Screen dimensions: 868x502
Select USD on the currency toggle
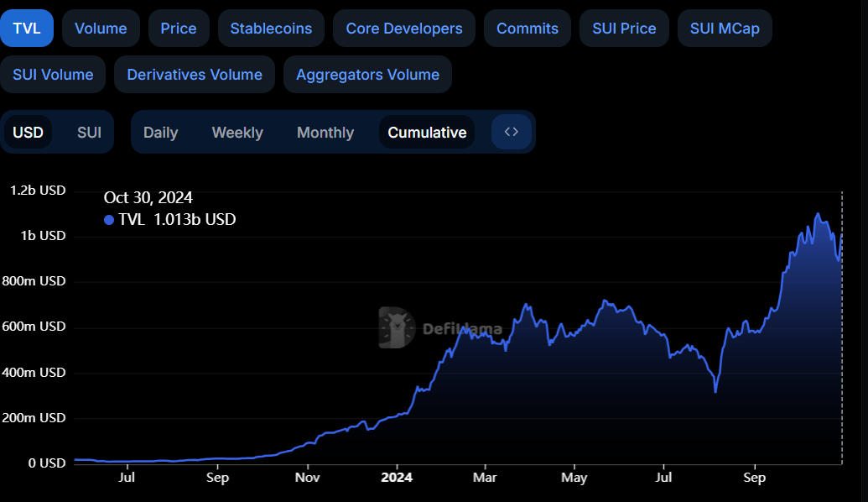pos(29,132)
